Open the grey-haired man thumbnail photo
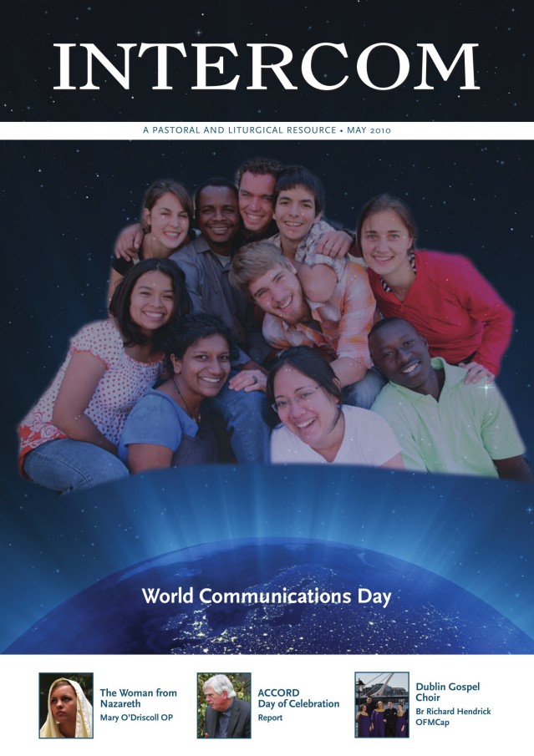 click(224, 705)
